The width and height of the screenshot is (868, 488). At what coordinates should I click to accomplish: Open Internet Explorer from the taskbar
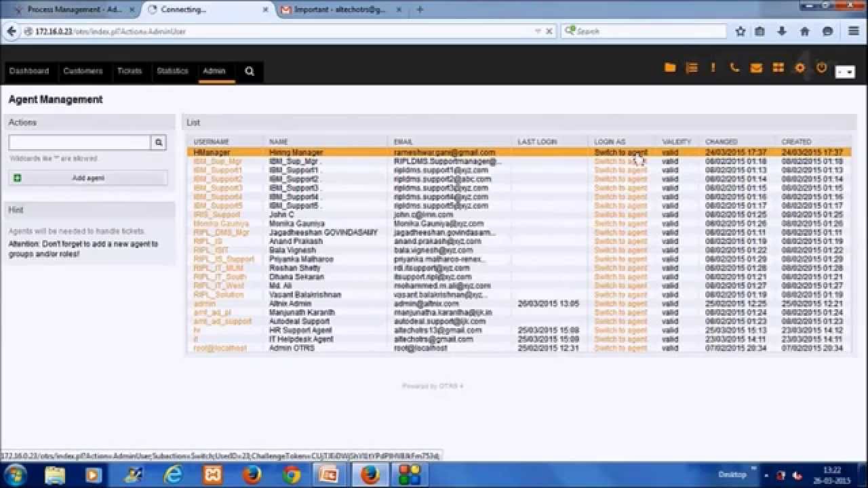coord(173,475)
